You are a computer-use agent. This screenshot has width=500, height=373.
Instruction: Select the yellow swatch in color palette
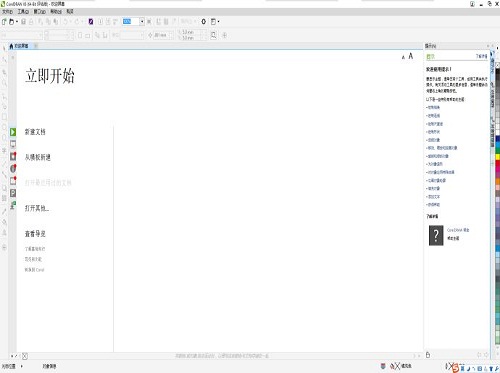tap(497, 157)
